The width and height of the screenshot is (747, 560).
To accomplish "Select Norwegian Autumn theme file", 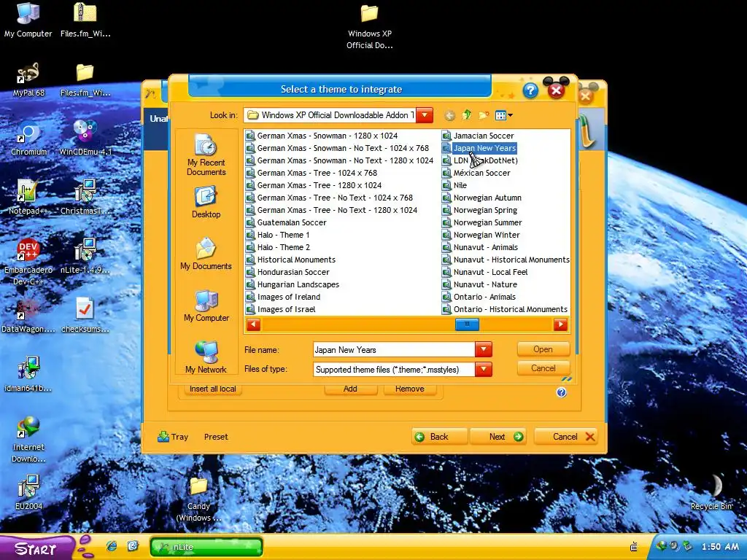I will (x=481, y=198).
